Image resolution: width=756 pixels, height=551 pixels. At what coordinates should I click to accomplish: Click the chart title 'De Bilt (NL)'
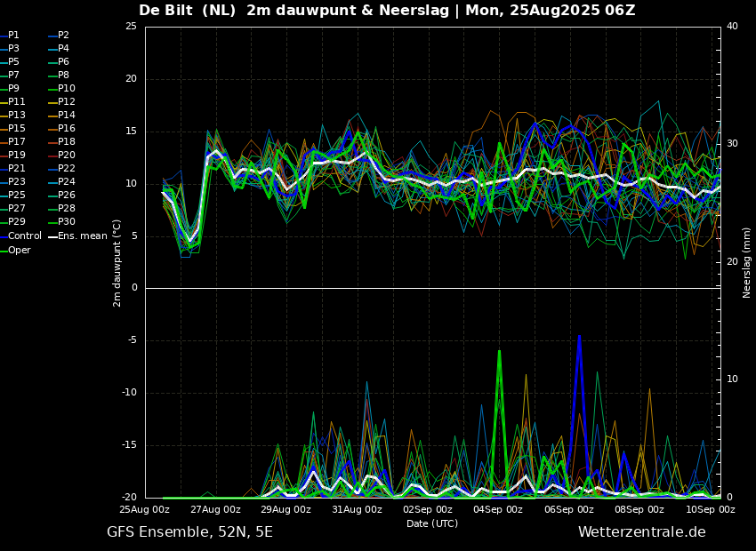pos(187,10)
